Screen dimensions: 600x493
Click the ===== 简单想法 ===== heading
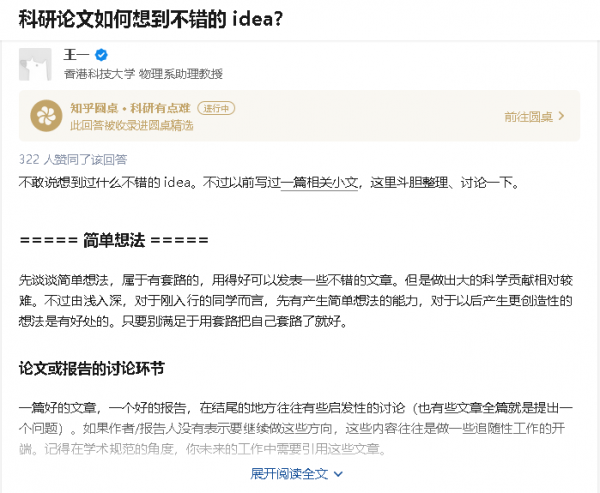coord(114,240)
